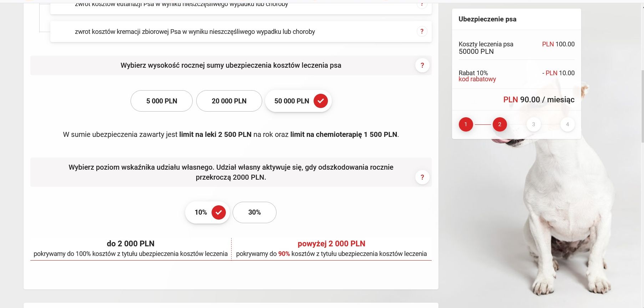
Task: Click red checkmark on 50 000 PLN option
Action: coord(320,101)
